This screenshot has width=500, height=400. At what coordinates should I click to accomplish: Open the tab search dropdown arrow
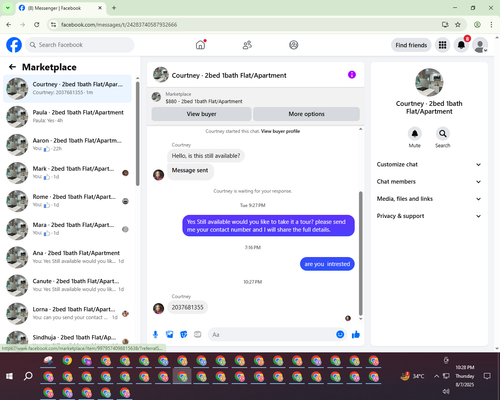pos(7,8)
